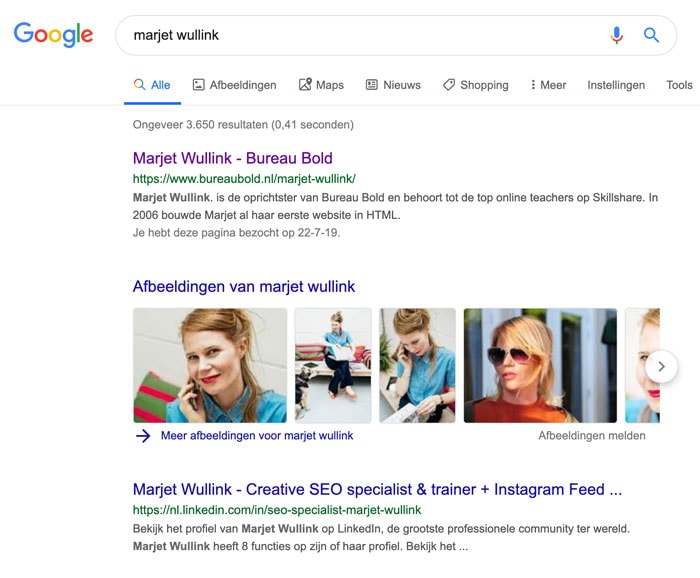The width and height of the screenshot is (700, 578).
Task: Start voice search with microphone icon
Action: pos(617,35)
